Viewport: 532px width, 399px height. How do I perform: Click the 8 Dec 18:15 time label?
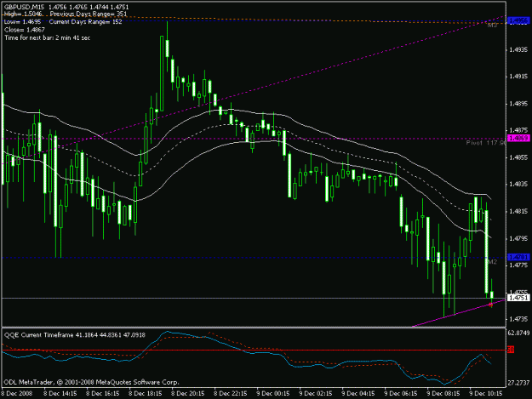pos(146,393)
